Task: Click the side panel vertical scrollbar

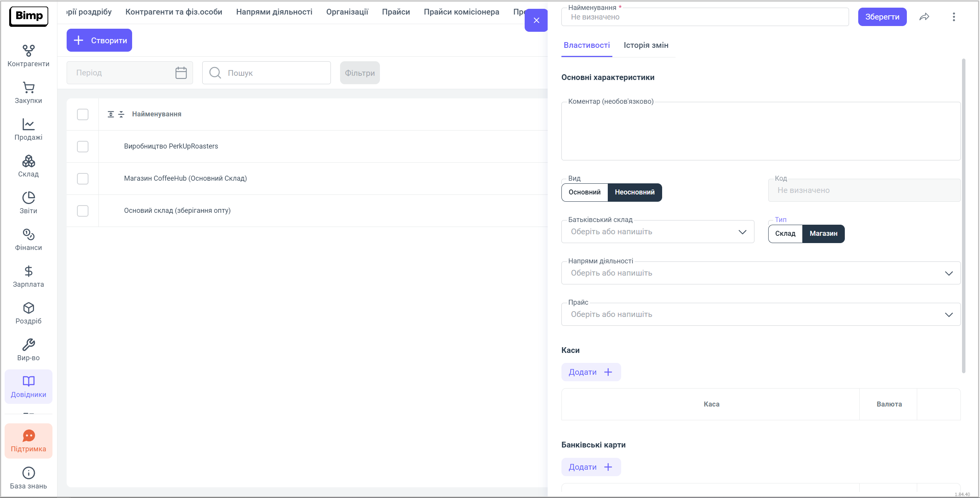Action: (964, 215)
